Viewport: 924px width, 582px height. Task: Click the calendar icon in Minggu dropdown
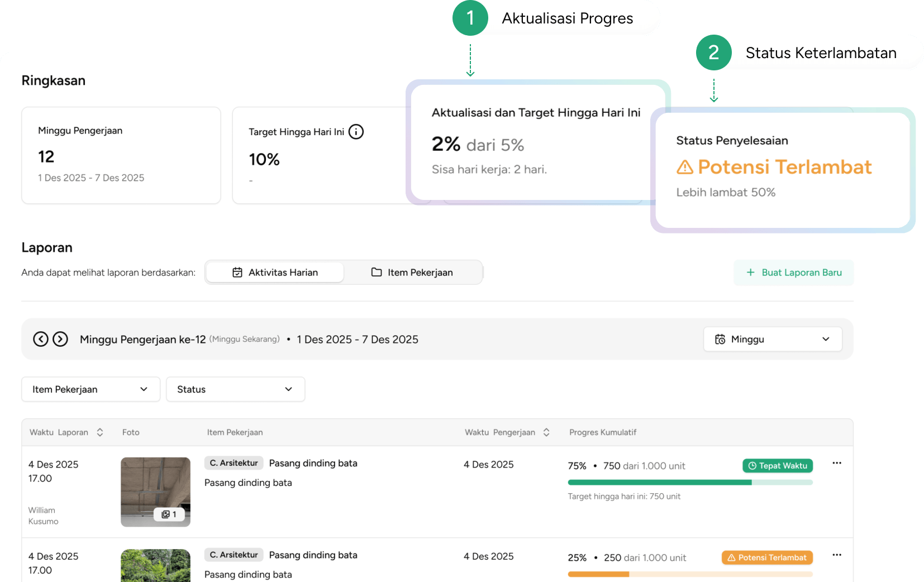720,339
